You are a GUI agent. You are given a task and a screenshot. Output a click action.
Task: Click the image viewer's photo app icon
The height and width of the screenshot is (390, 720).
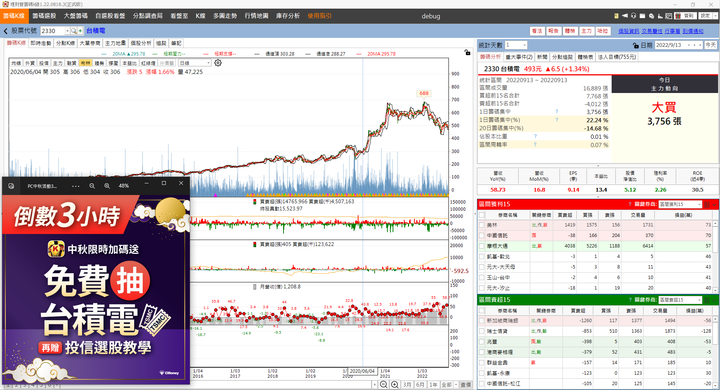click(11, 186)
